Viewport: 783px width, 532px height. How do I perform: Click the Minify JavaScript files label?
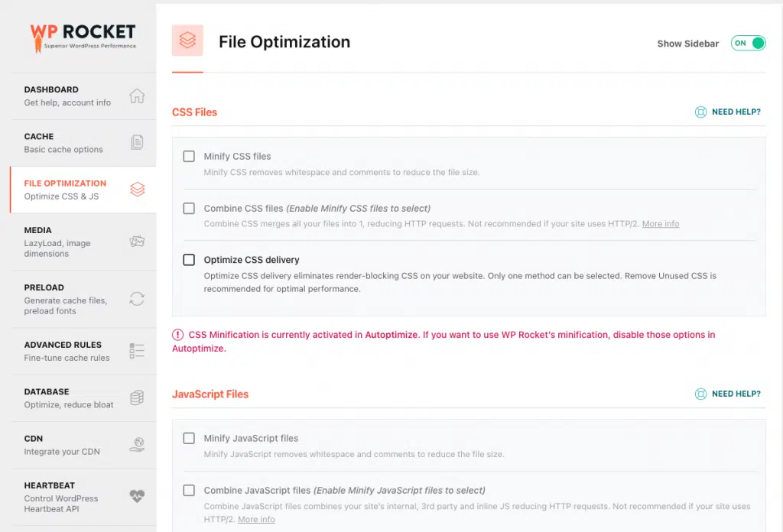coord(251,438)
